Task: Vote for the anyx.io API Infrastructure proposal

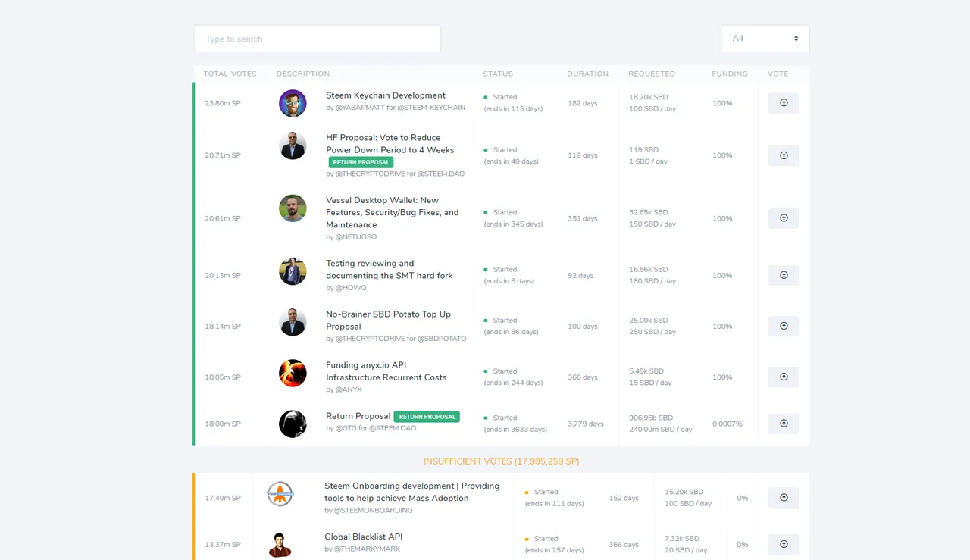Action: [x=784, y=377]
